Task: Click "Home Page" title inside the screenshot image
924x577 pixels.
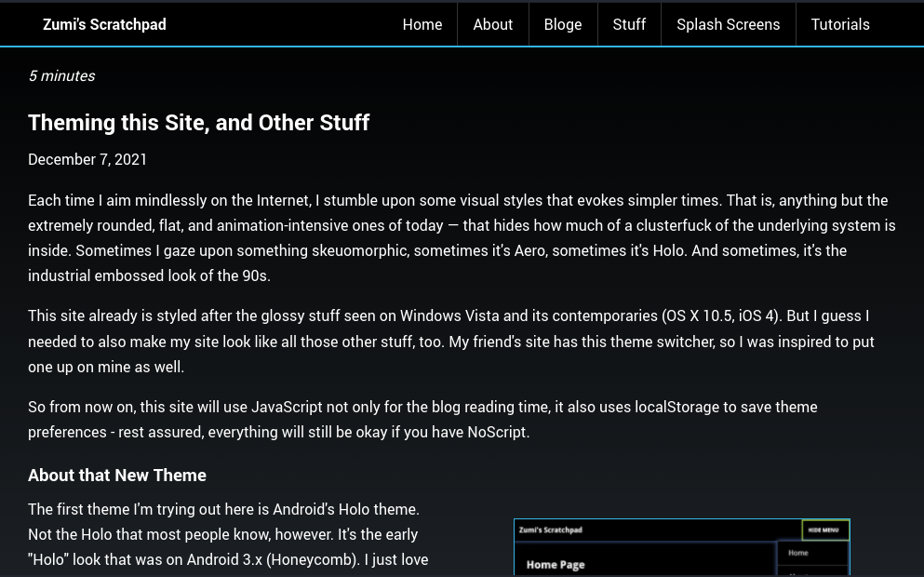Action: coord(556,565)
